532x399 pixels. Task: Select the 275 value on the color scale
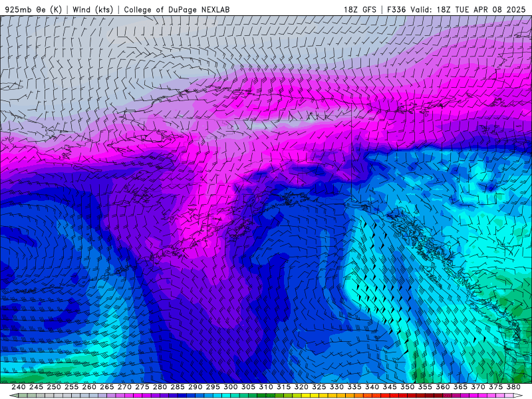point(142,387)
